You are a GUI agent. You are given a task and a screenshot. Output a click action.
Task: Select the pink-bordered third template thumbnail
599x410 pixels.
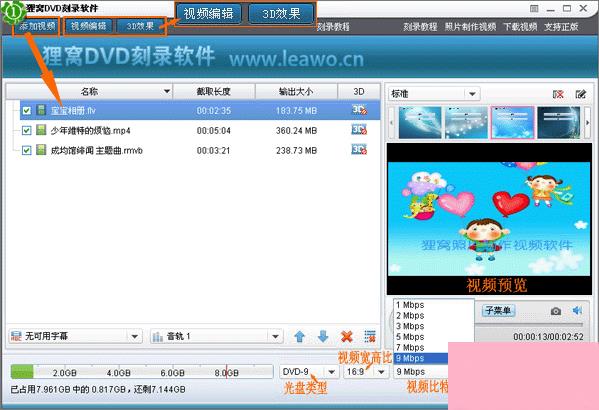pyautogui.click(x=512, y=122)
